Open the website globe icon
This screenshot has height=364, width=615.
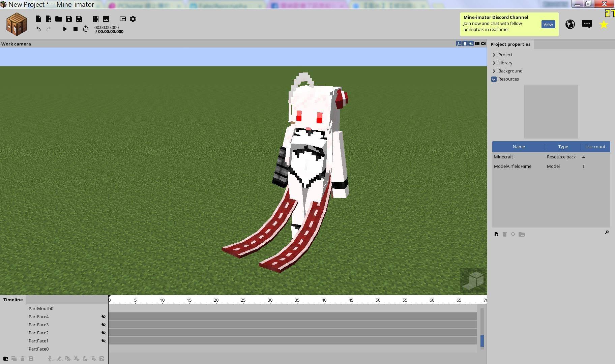[x=570, y=24]
